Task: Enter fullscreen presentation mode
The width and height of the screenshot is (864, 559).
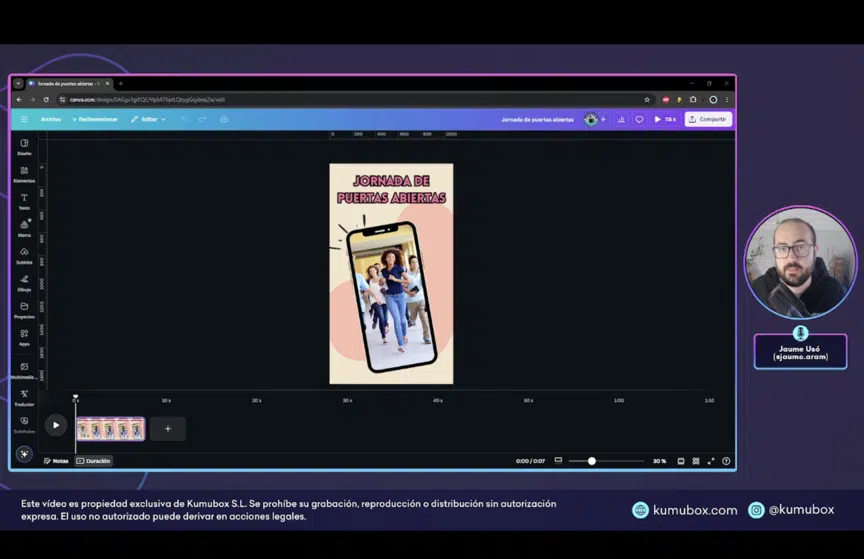Action: [711, 461]
